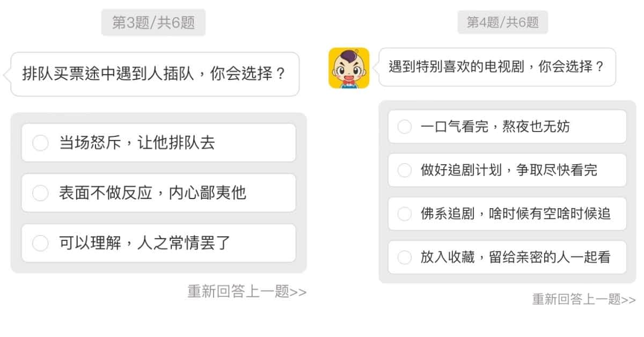
Task: Select radio button for 放入收藏 option
Action: pyautogui.click(x=404, y=258)
